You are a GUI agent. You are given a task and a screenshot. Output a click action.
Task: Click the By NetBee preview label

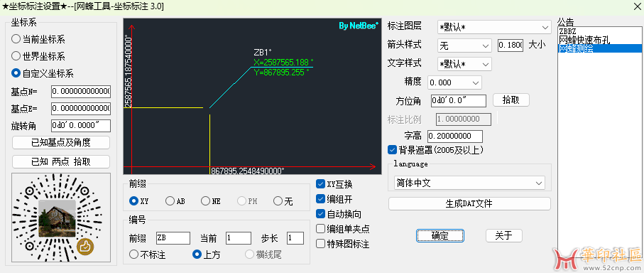tap(359, 26)
